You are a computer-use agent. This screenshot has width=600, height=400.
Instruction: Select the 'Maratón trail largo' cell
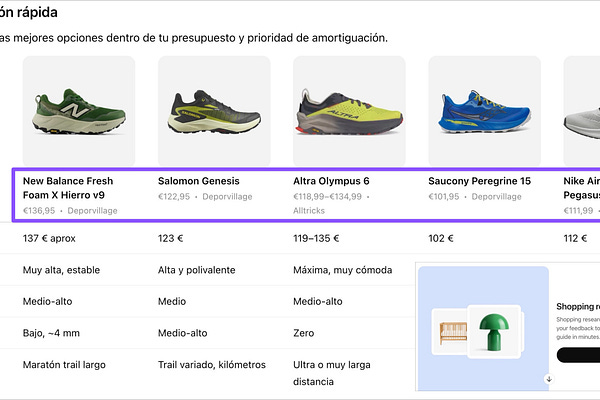[x=64, y=364]
